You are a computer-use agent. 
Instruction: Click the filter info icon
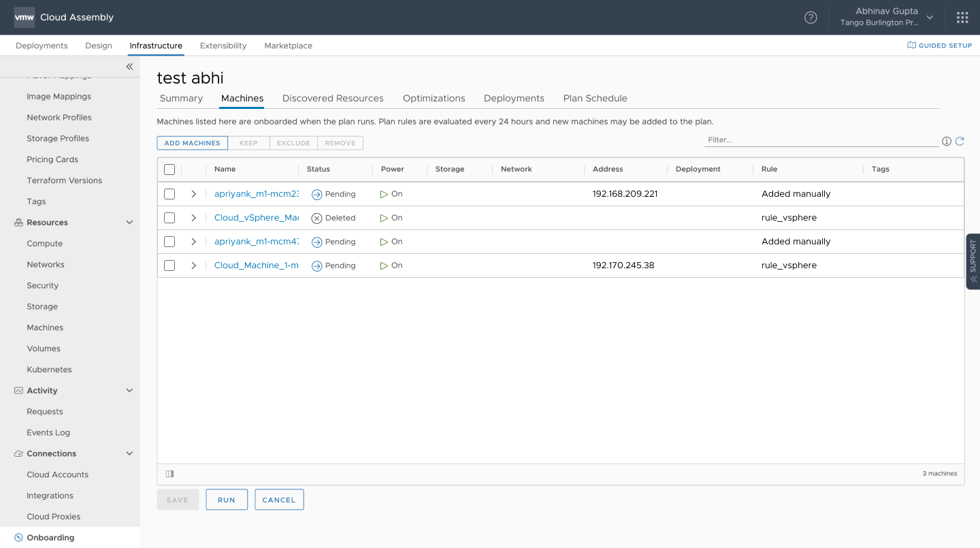946,142
